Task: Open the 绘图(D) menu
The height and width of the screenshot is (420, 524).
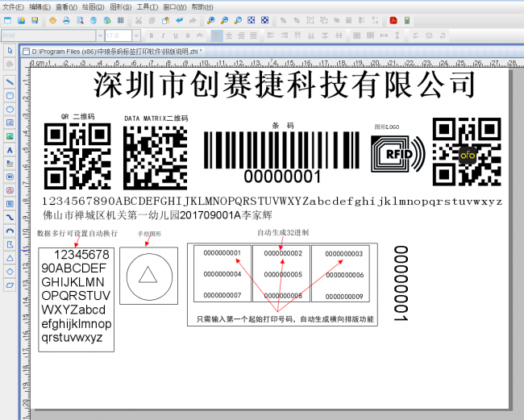Action: (x=94, y=7)
